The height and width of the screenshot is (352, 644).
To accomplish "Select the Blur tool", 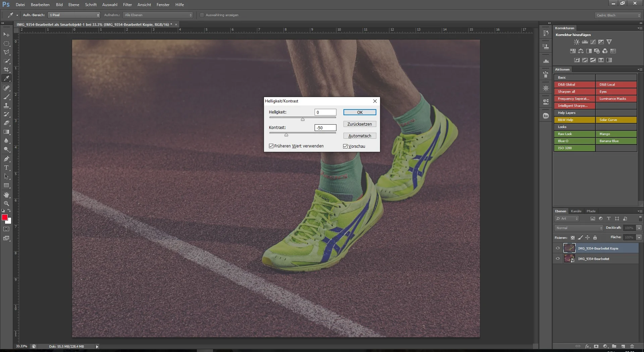I will pos(6,140).
